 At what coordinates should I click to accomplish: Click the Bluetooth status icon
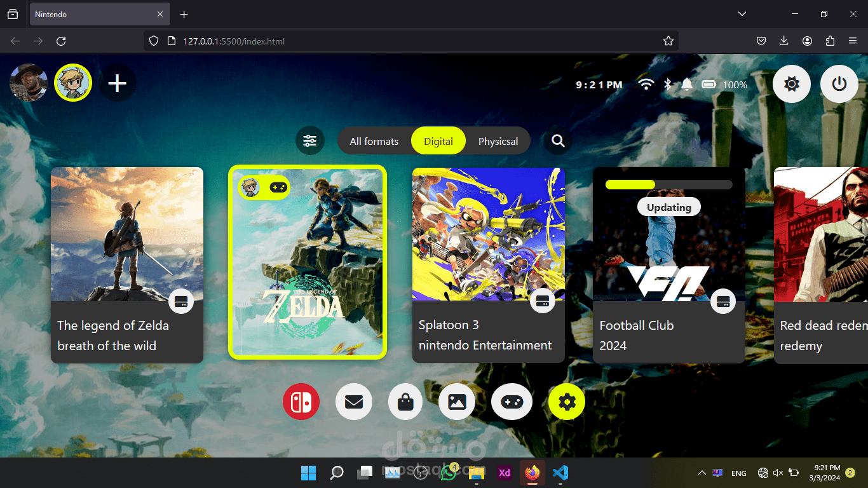pos(668,85)
